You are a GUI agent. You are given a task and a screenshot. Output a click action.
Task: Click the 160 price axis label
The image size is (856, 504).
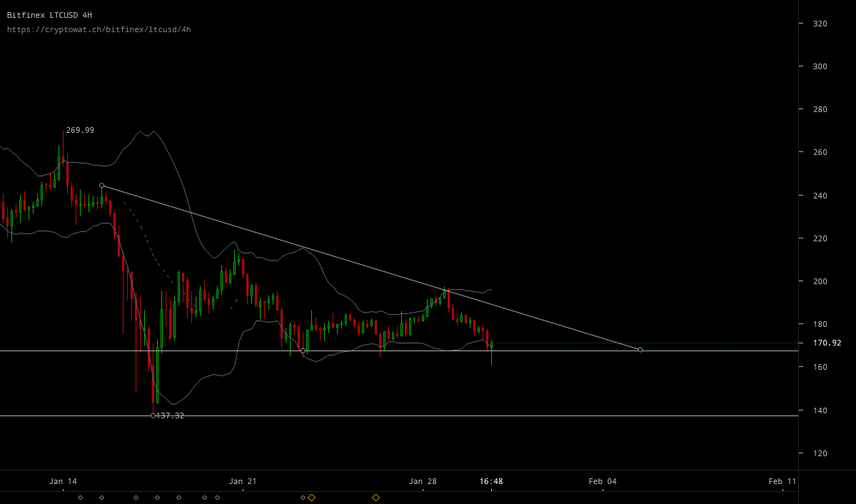[x=820, y=367]
